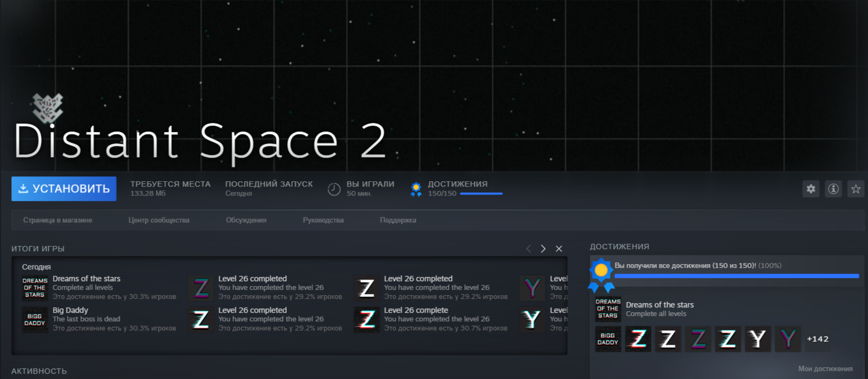Click the 50 мин. playtime value
Viewport: 868px width, 379px height.
click(x=359, y=194)
